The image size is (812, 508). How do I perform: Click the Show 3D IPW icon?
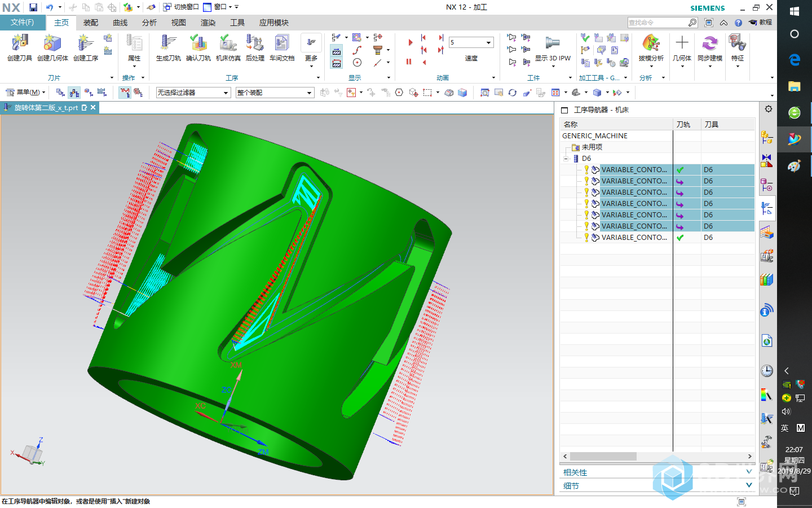pyautogui.click(x=553, y=49)
